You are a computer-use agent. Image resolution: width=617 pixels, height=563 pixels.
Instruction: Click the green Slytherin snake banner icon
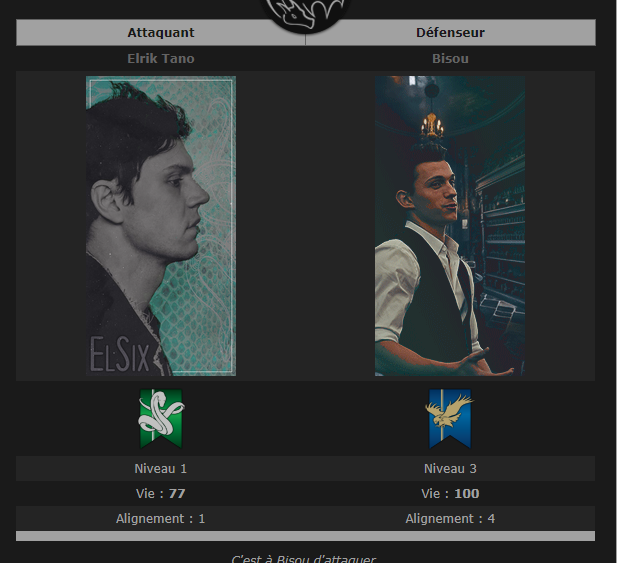pyautogui.click(x=161, y=419)
